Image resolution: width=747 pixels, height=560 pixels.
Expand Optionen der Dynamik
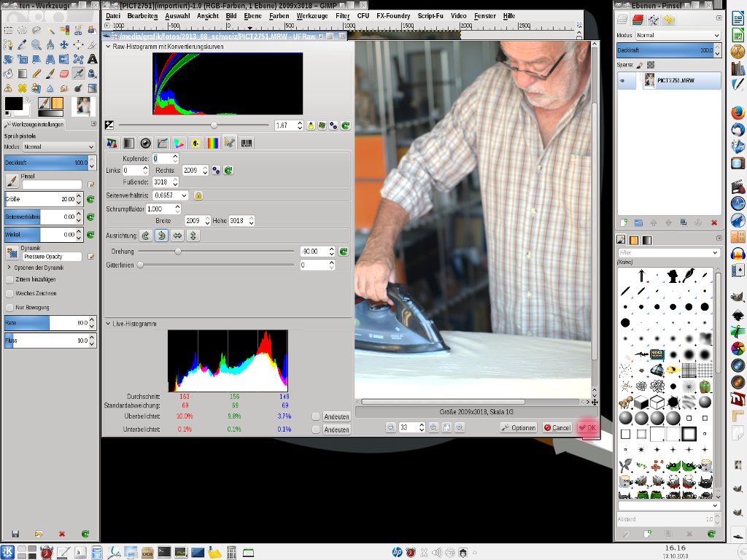[x=9, y=268]
